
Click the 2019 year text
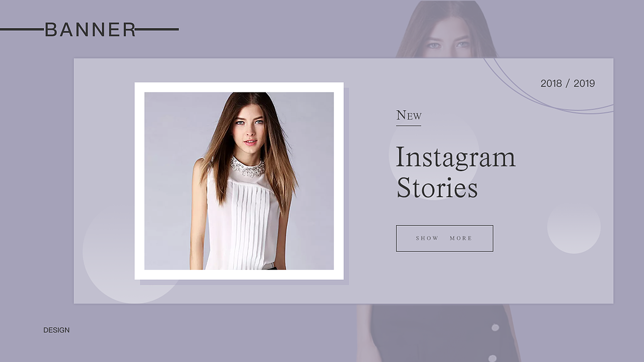click(584, 83)
